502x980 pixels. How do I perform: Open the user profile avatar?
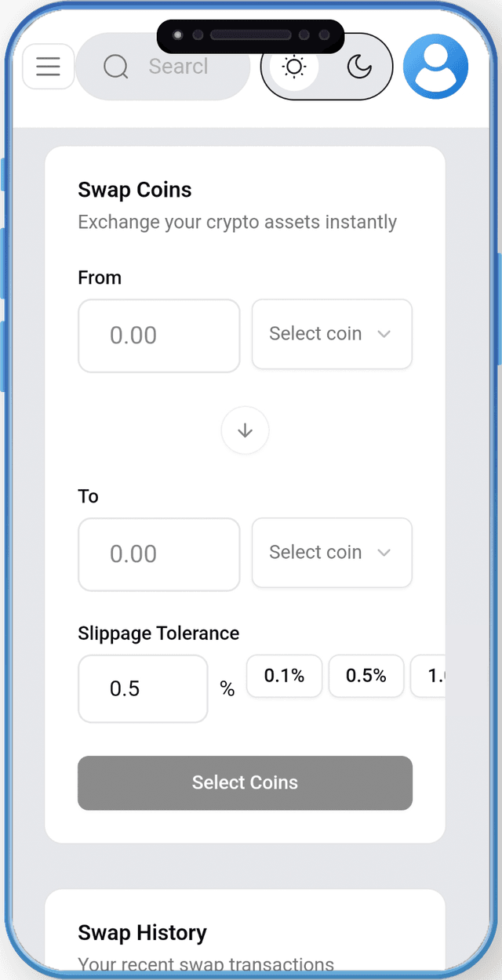[x=435, y=67]
